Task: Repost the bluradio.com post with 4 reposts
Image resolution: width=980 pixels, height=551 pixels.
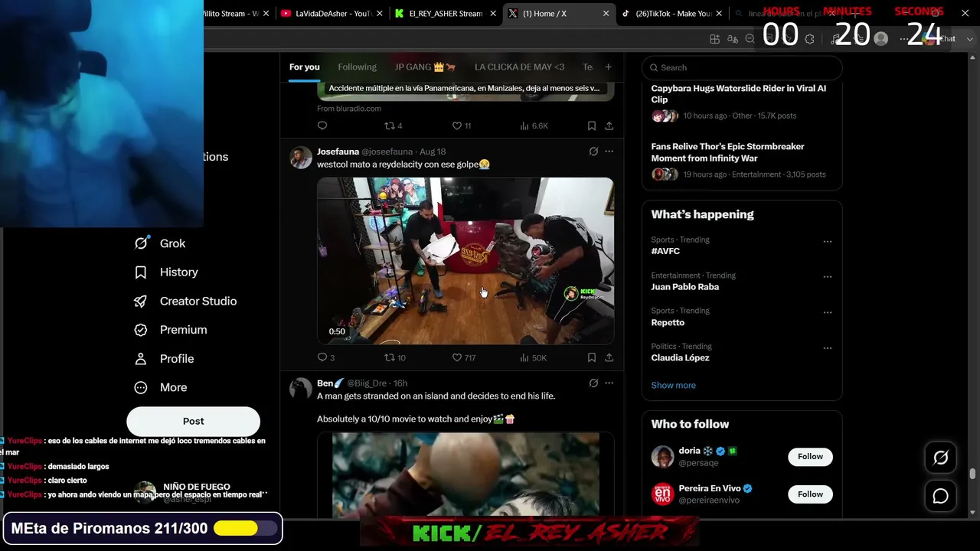Action: [394, 126]
